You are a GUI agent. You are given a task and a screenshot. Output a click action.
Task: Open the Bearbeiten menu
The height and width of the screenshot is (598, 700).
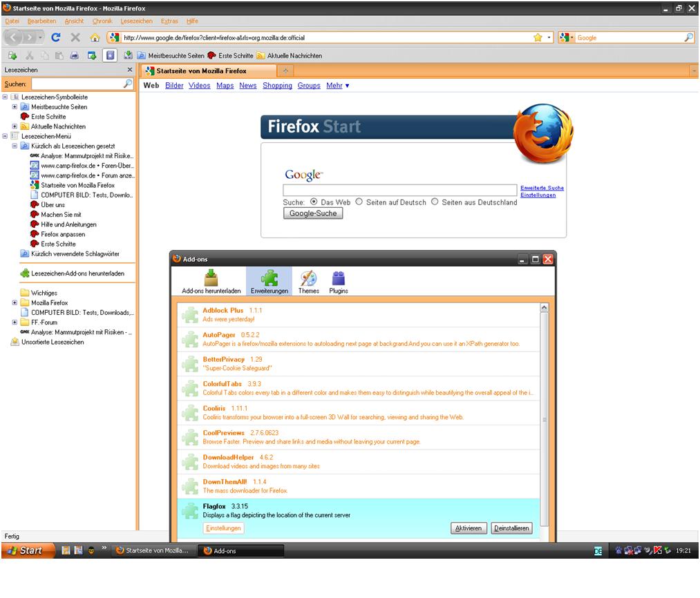point(41,21)
